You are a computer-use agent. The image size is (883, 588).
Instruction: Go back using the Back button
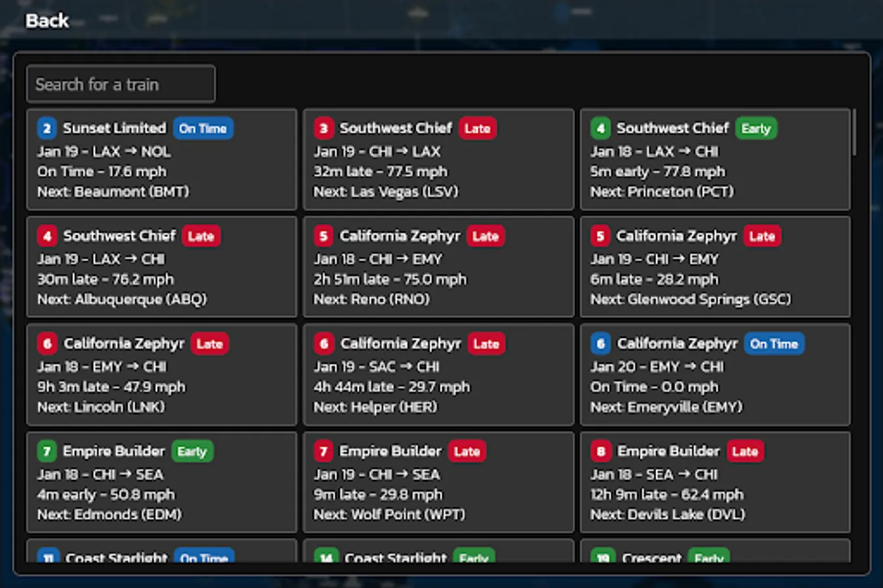click(47, 21)
